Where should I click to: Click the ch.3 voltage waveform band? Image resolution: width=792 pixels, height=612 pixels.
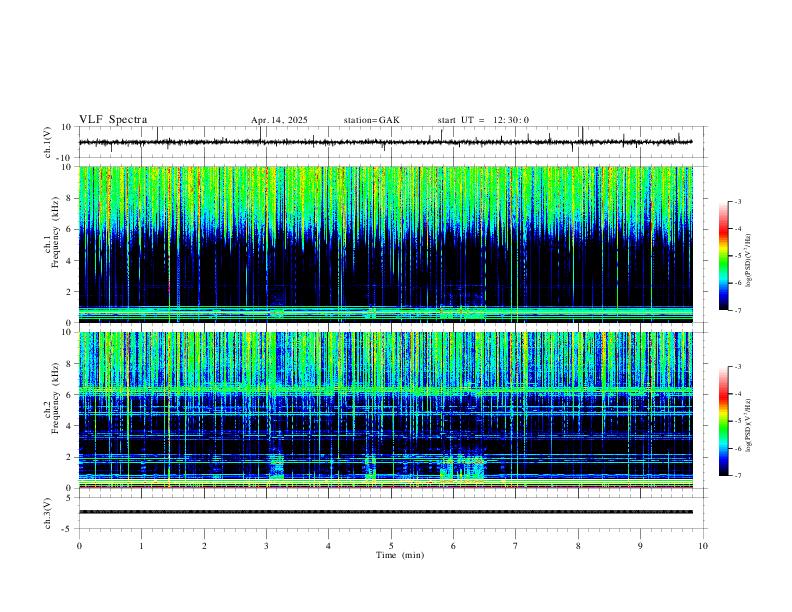385,512
